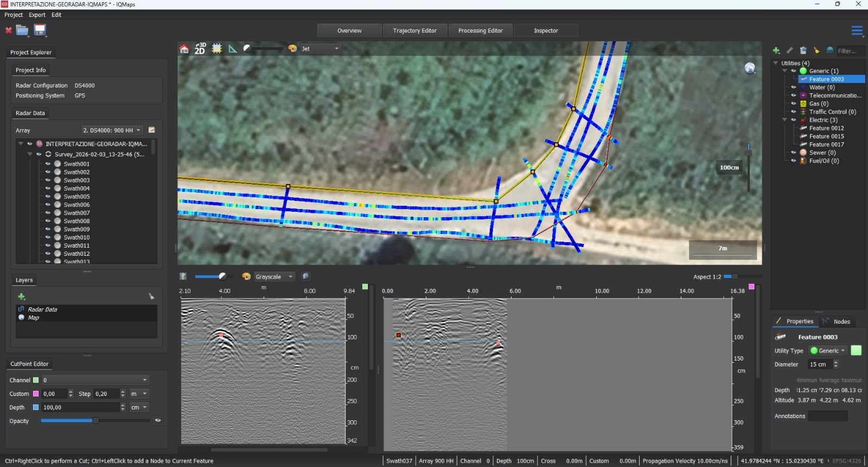Add a new layer with green plus

(x=22, y=296)
